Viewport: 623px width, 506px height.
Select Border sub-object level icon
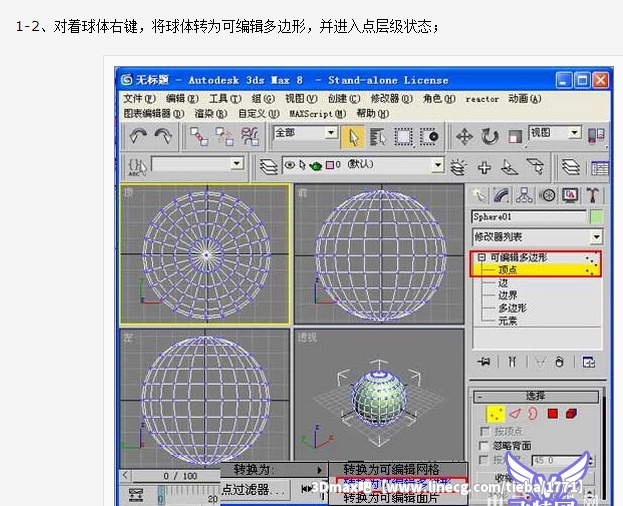[x=533, y=414]
